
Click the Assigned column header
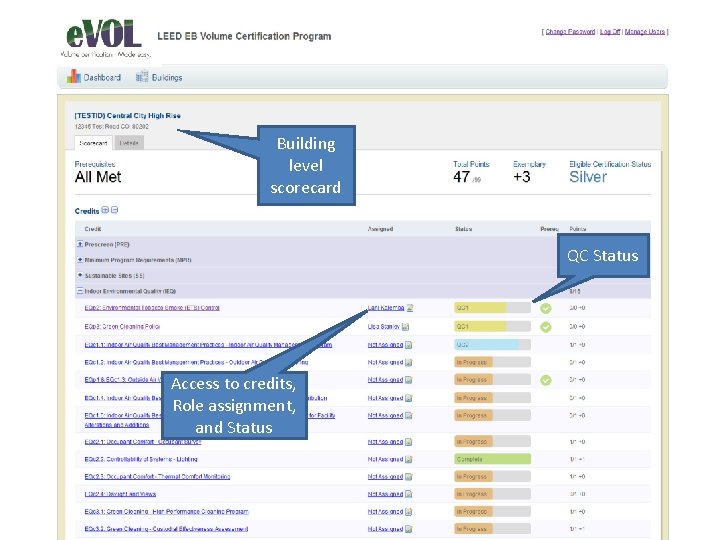coord(380,229)
